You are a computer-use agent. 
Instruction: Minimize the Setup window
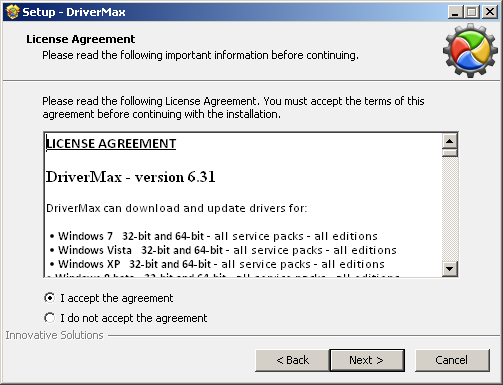click(x=455, y=12)
